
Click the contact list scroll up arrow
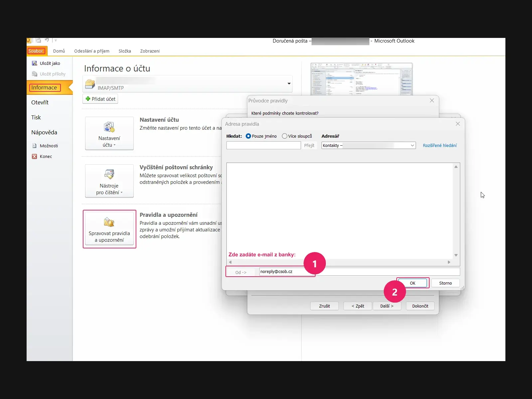click(456, 167)
